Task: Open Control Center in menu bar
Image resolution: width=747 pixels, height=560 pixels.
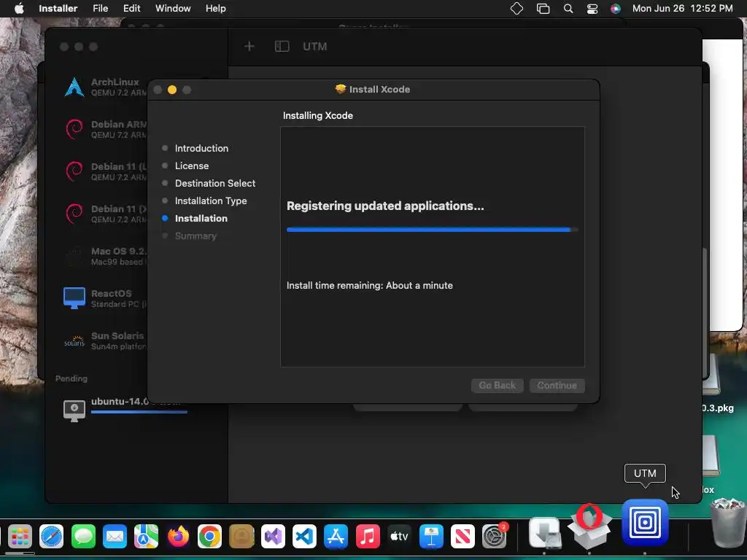Action: click(592, 9)
